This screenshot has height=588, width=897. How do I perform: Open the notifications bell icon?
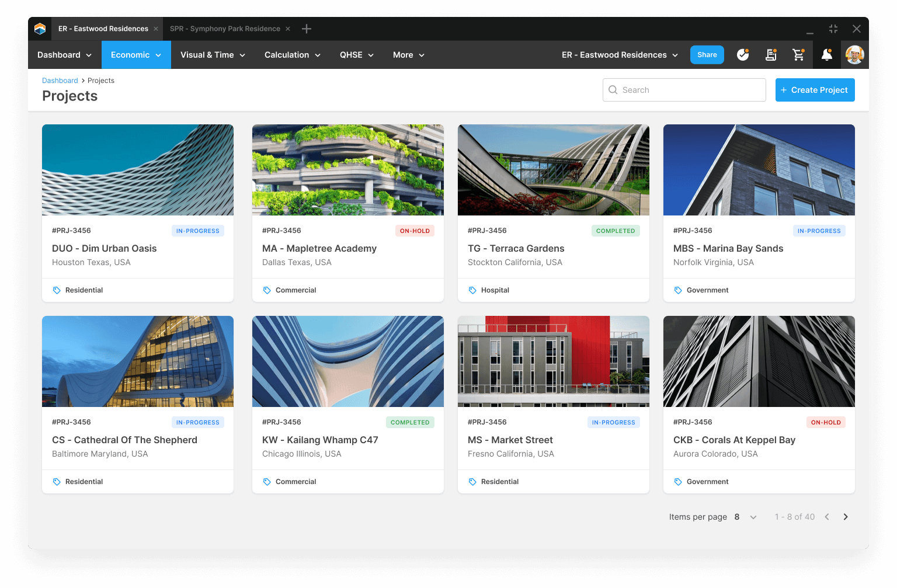tap(826, 55)
